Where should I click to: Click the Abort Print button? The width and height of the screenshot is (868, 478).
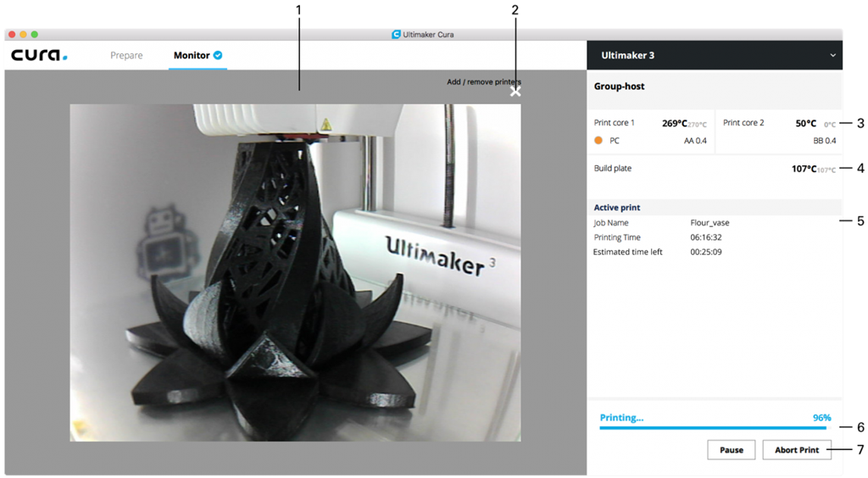(797, 450)
